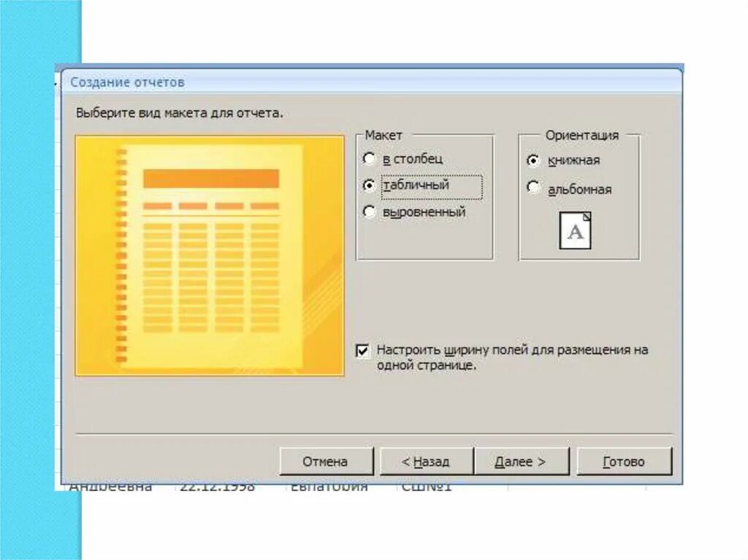Select the "в столбец" layout option
Screen dimensions: 748x560
point(369,158)
